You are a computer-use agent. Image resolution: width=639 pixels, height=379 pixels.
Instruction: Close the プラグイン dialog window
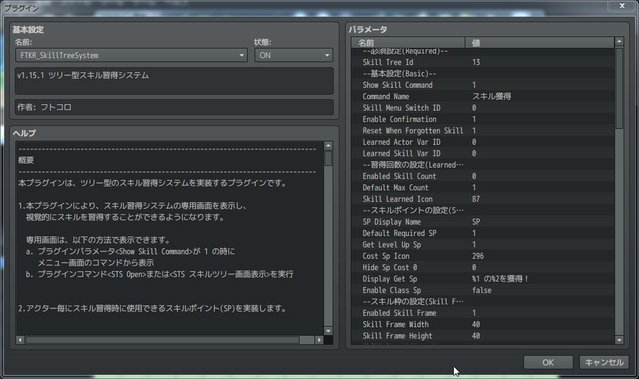(x=622, y=6)
